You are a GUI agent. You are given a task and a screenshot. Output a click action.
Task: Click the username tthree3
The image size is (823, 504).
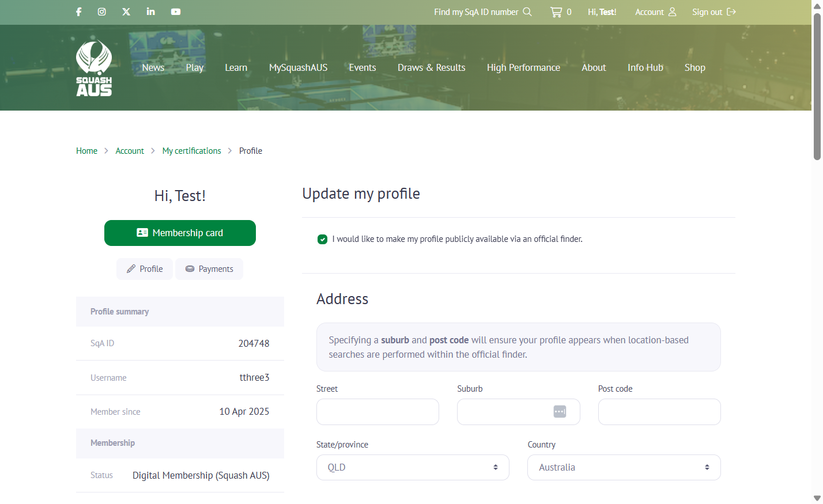tap(255, 377)
